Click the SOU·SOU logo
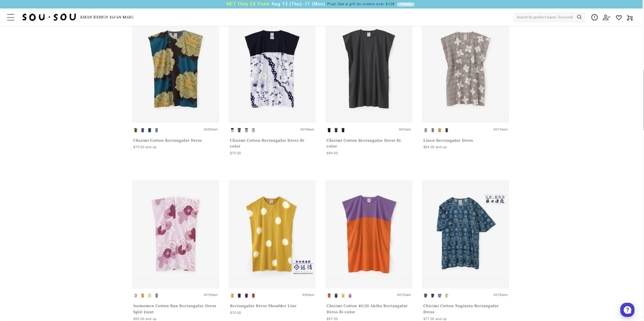The height and width of the screenshot is (321, 644). pos(49,17)
